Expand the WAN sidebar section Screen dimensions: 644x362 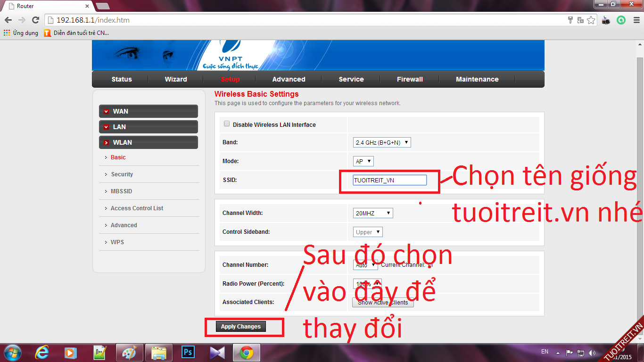tap(149, 111)
